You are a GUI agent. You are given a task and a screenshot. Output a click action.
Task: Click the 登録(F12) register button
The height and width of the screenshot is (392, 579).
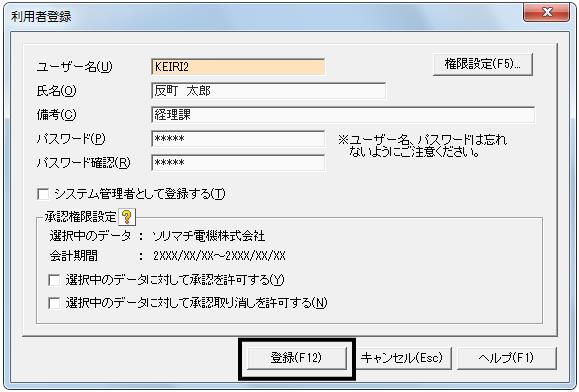[297, 358]
